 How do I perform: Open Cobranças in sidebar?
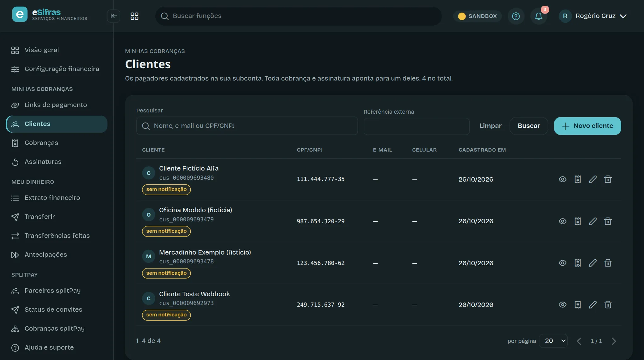click(57, 143)
